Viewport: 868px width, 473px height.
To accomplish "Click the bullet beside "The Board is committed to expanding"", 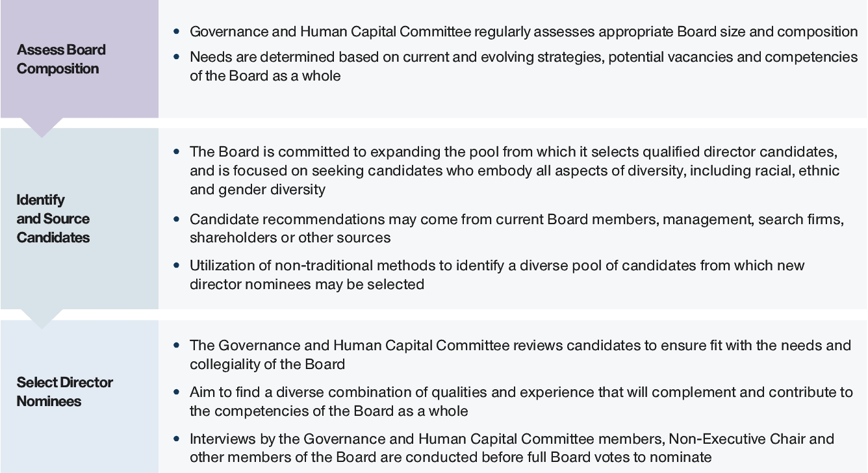I will point(177,152).
